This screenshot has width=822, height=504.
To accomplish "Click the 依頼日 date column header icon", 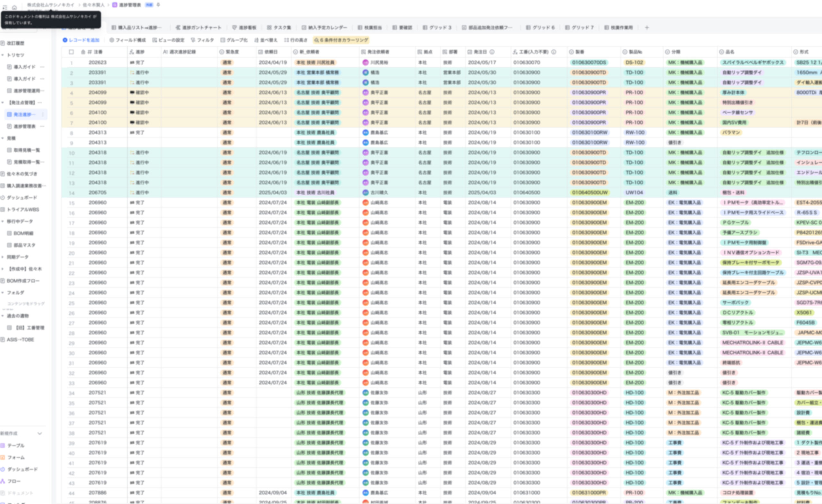I will pyautogui.click(x=260, y=52).
